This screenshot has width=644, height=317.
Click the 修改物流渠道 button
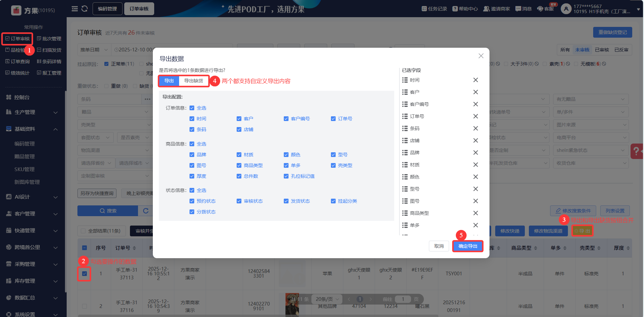pyautogui.click(x=548, y=231)
